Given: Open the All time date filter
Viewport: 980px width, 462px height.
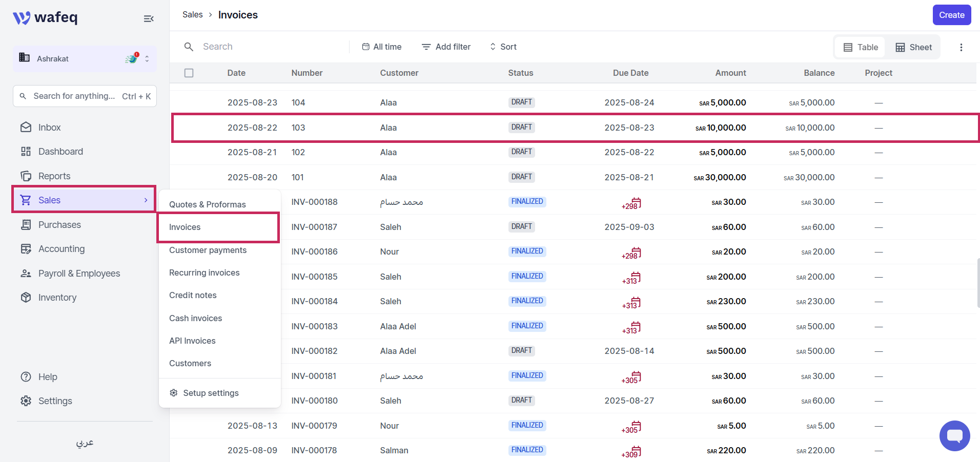Looking at the screenshot, I should [x=381, y=47].
